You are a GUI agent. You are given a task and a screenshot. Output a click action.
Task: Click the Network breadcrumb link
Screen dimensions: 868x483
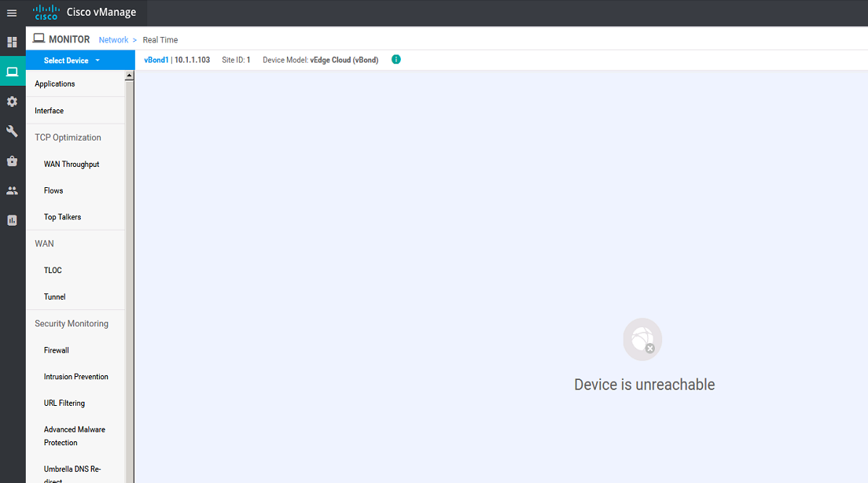click(x=113, y=40)
